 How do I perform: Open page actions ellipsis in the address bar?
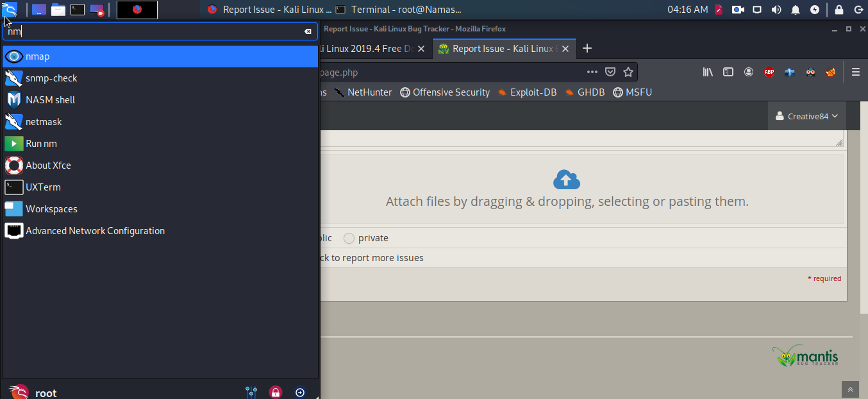[x=592, y=72]
